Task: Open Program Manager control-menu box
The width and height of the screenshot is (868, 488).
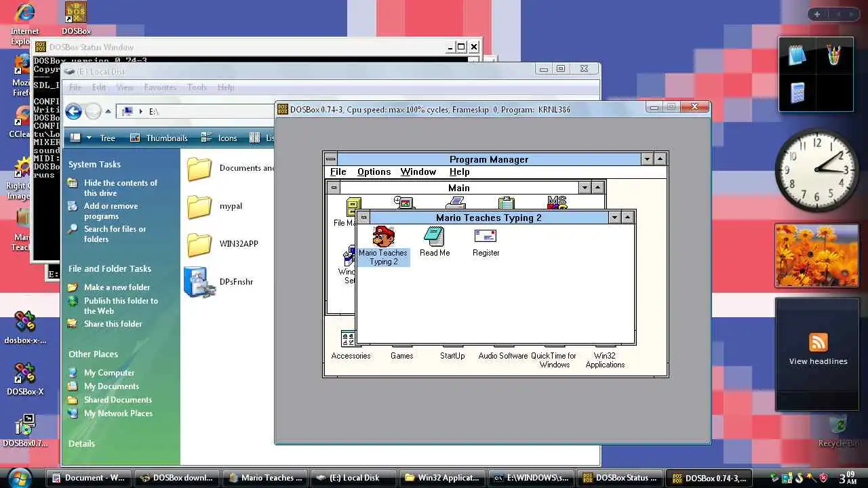Action: pos(330,159)
